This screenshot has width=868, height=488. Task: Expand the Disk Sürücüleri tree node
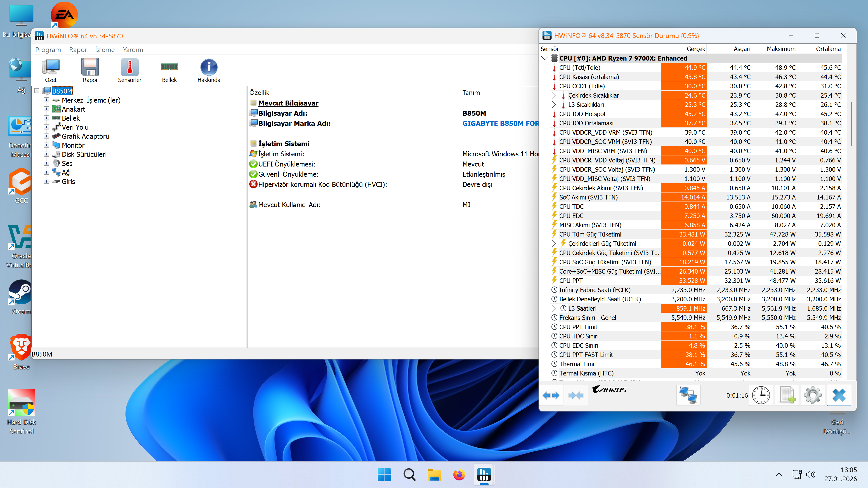tap(47, 154)
